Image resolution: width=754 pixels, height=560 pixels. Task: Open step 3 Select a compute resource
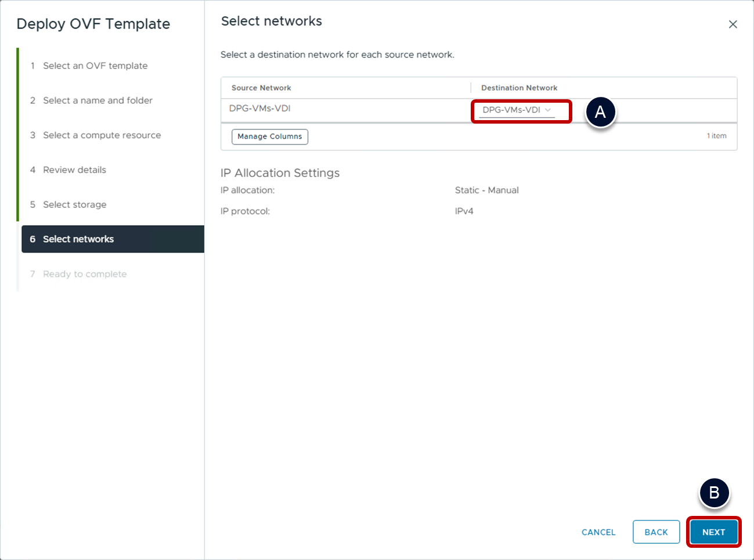click(x=102, y=135)
